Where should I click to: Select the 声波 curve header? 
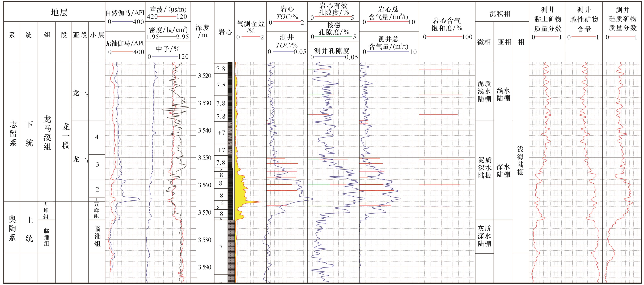pyautogui.click(x=168, y=9)
